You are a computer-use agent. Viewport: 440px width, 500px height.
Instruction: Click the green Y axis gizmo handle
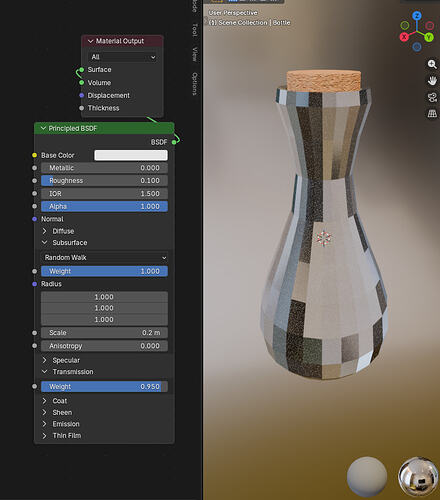[429, 37]
